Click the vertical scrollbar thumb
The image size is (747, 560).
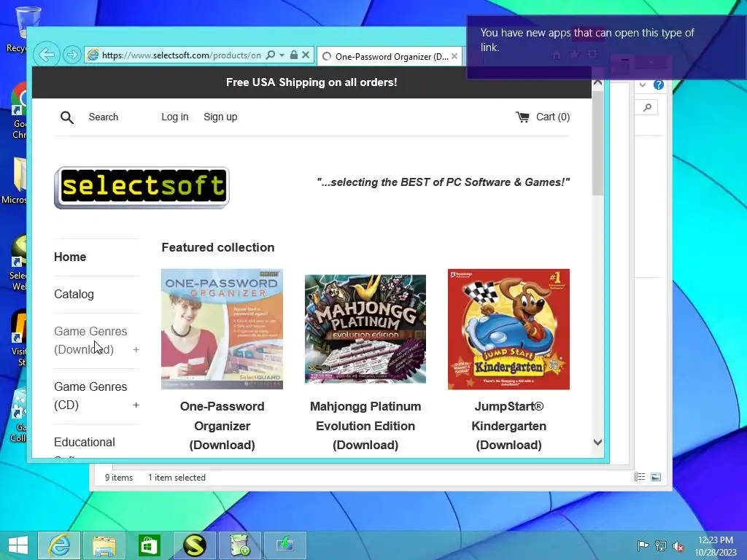(x=597, y=143)
